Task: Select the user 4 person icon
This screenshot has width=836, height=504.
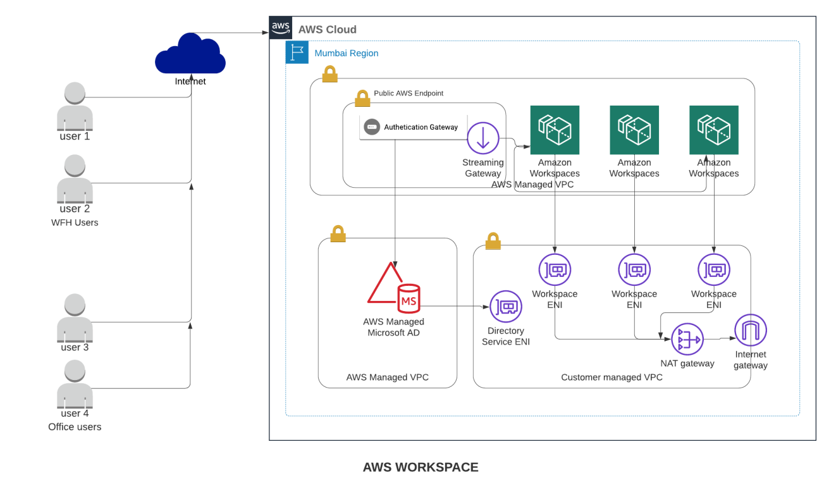Action: coord(75,384)
